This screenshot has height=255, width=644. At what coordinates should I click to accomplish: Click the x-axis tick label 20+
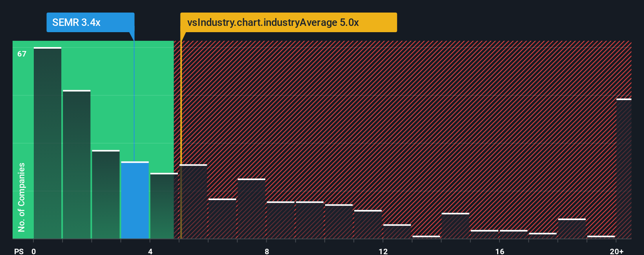click(617, 251)
